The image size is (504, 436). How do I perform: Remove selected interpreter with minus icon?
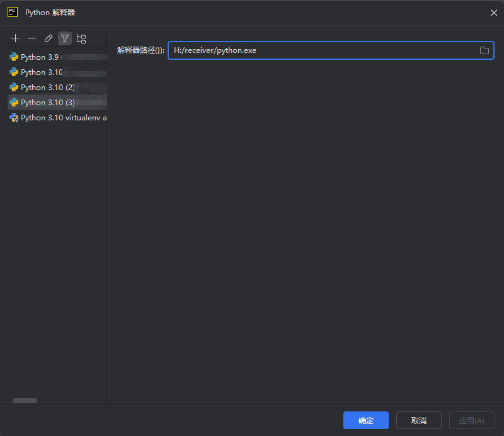pos(32,38)
